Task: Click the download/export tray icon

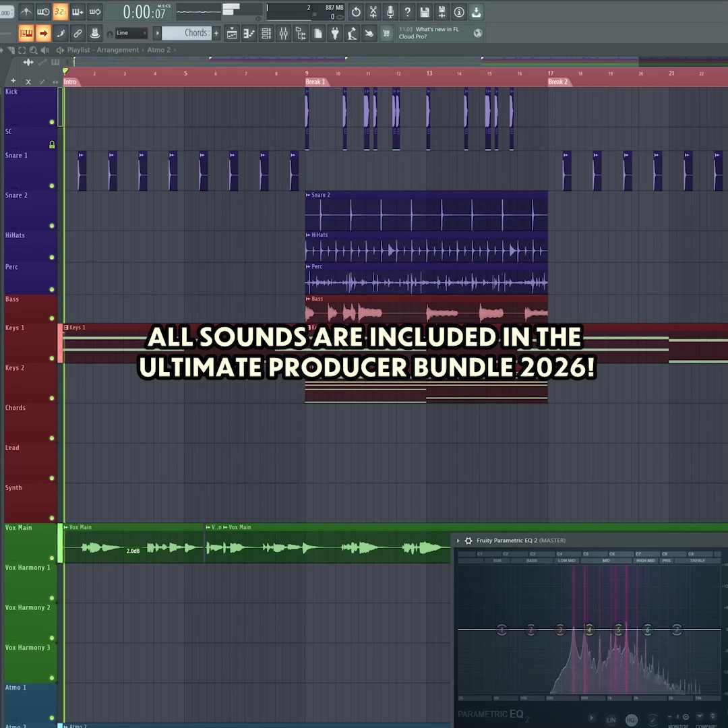Action: coord(476,11)
